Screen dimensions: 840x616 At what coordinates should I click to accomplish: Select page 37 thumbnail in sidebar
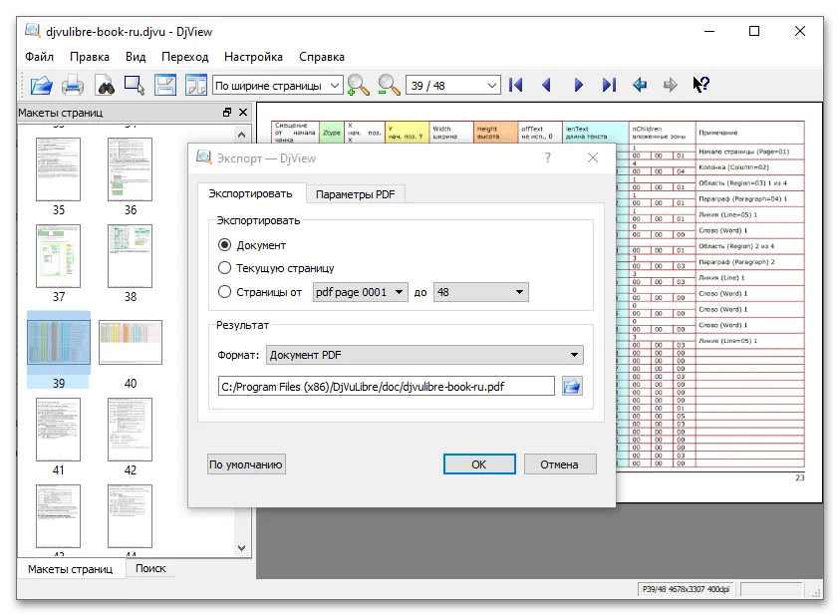coord(59,256)
